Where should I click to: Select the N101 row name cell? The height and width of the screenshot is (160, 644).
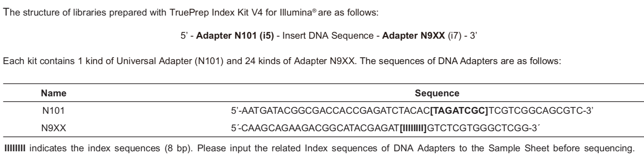[54, 111]
